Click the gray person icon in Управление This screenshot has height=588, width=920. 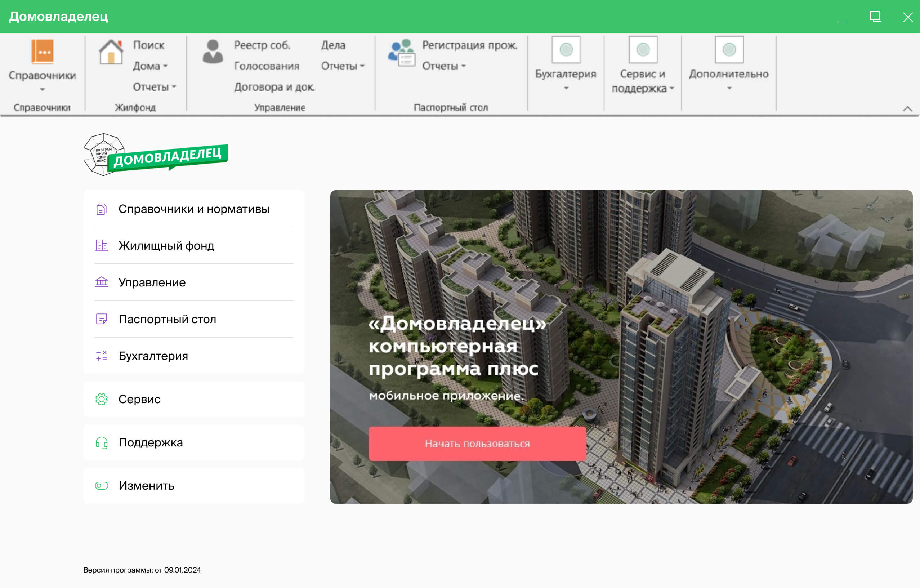[213, 52]
